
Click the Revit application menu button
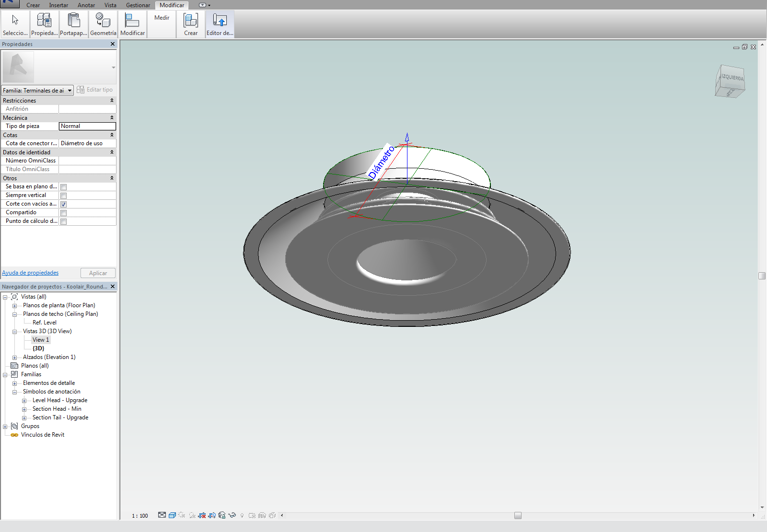[x=10, y=4]
